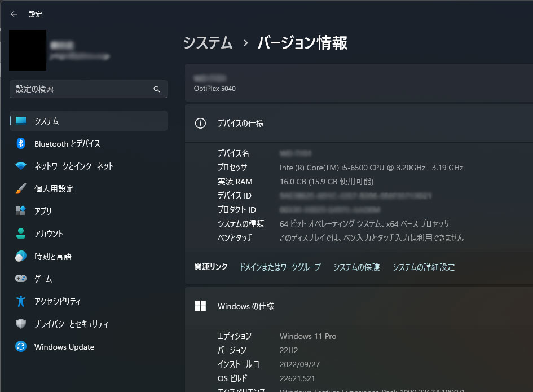Click the OptiPlex 5040 model text
The width and height of the screenshot is (533, 392).
pos(214,89)
